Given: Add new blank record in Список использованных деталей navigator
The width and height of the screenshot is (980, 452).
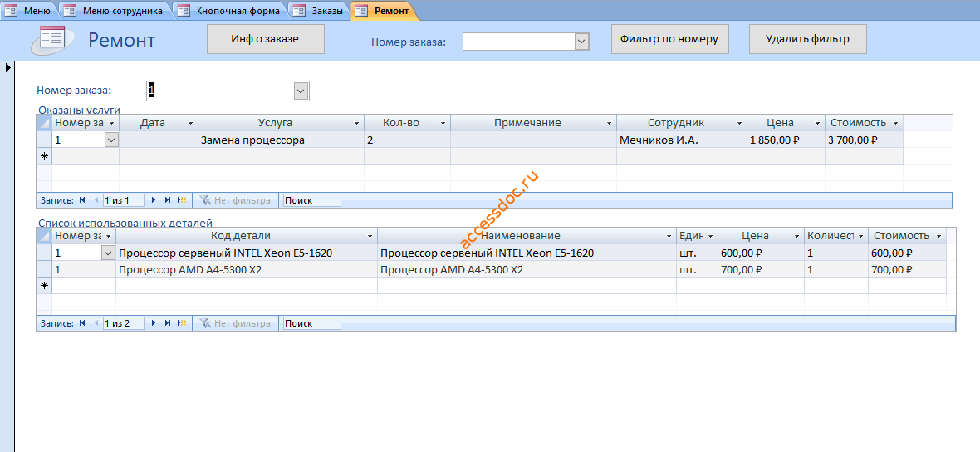Looking at the screenshot, I should pos(182,323).
